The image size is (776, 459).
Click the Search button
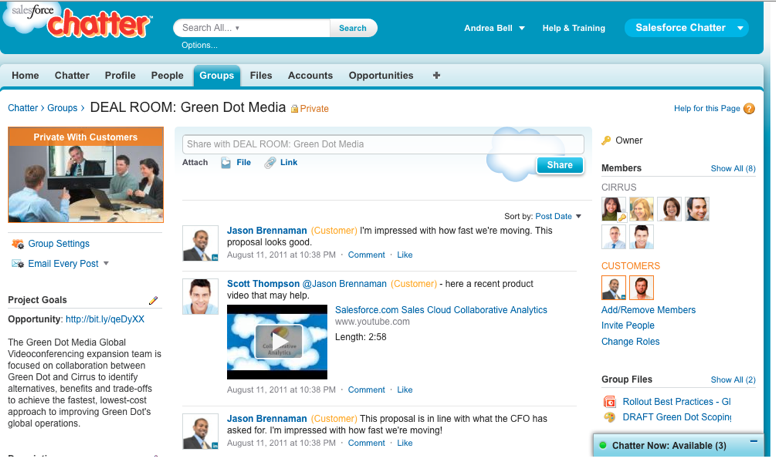(x=353, y=28)
